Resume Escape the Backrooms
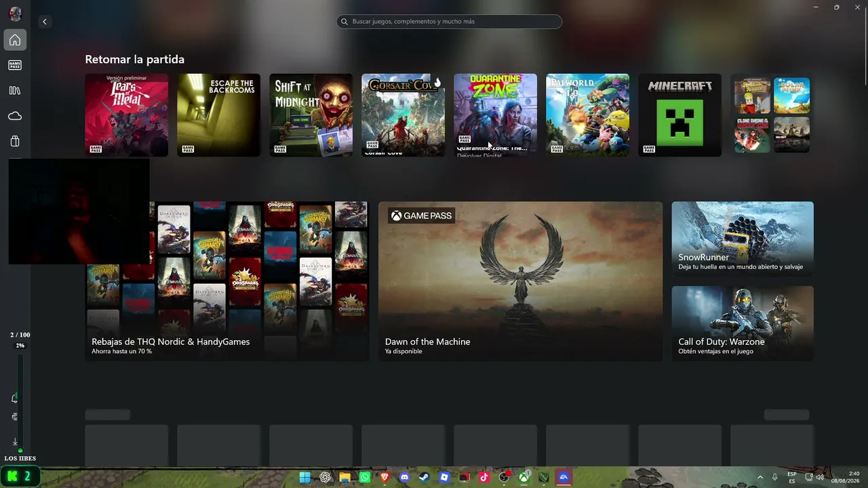This screenshot has height=488, width=868. coord(219,115)
